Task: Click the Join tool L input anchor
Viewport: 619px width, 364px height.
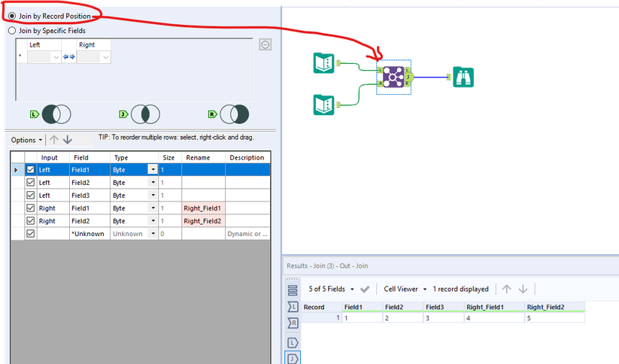Action: click(x=380, y=70)
